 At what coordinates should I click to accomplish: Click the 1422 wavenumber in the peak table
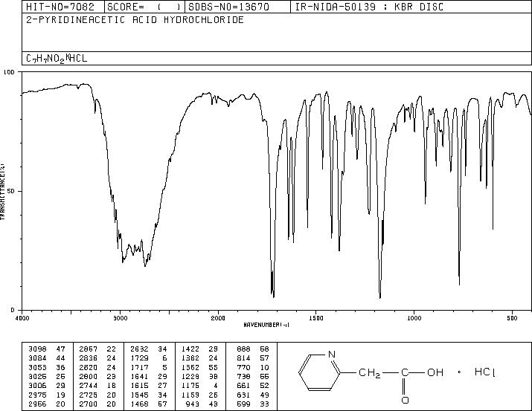tap(190, 349)
